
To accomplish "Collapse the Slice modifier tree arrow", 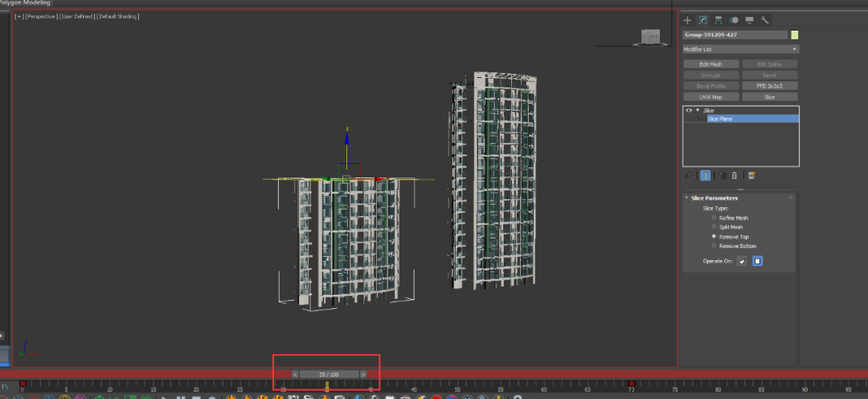I will click(698, 111).
